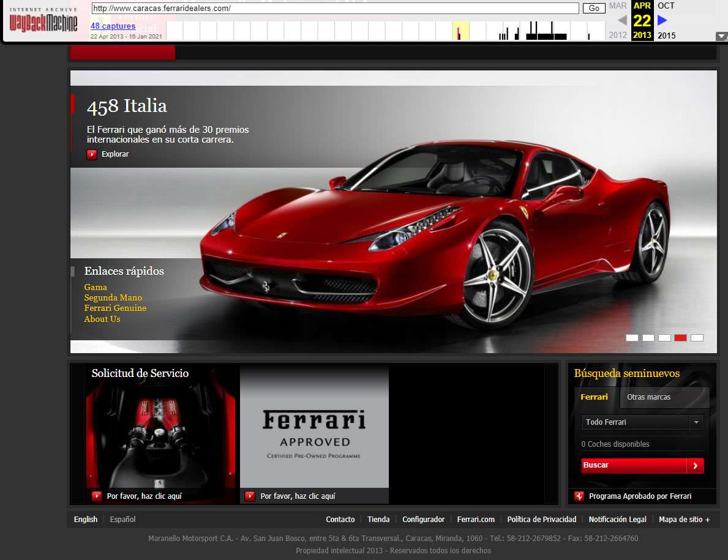
Task: Expand Mapa de sitio plus menu
Action: point(685,519)
